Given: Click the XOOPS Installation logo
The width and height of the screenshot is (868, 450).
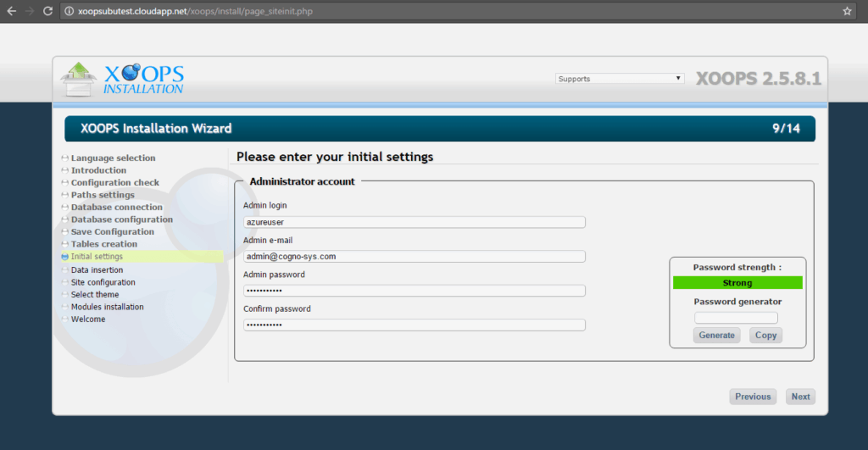Looking at the screenshot, I should click(122, 80).
